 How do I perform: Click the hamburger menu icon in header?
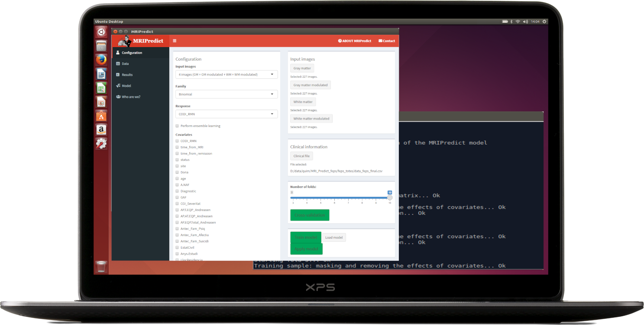coord(175,41)
